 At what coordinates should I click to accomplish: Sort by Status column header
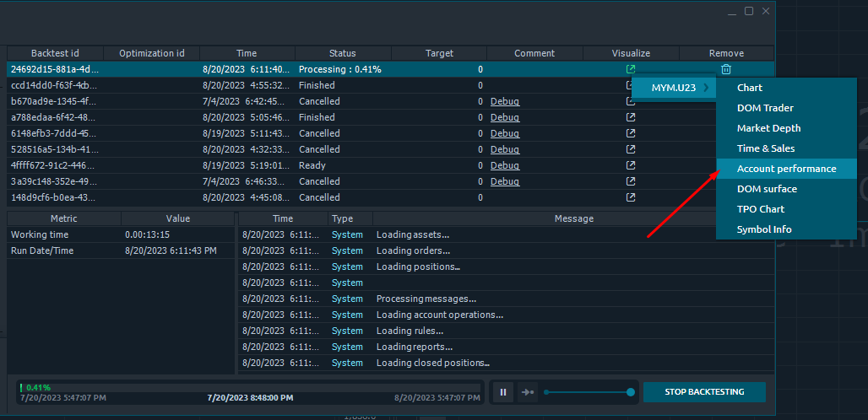(x=343, y=53)
